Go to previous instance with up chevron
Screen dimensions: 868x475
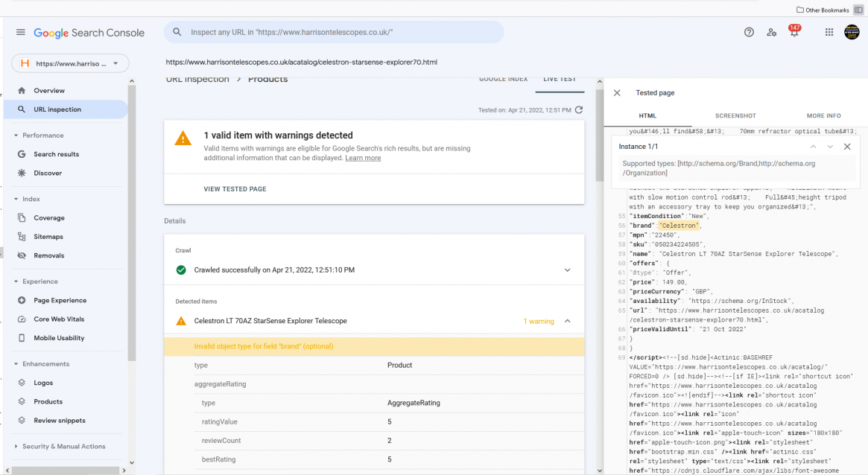point(813,147)
